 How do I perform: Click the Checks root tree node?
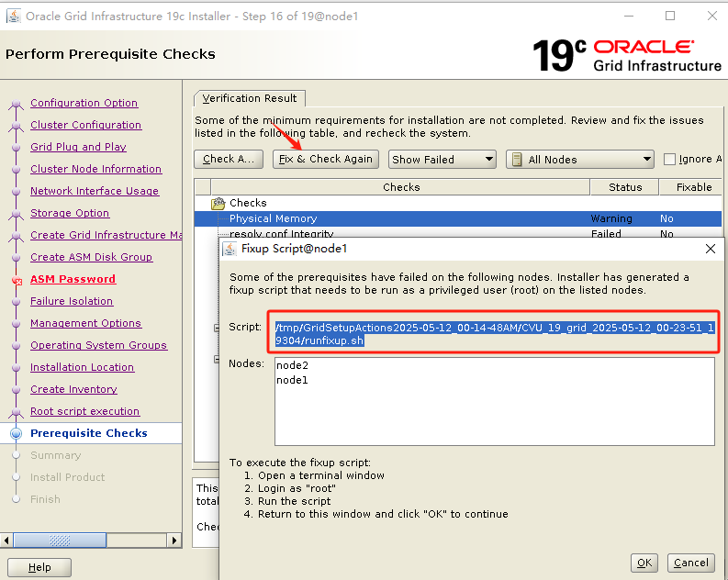[248, 203]
